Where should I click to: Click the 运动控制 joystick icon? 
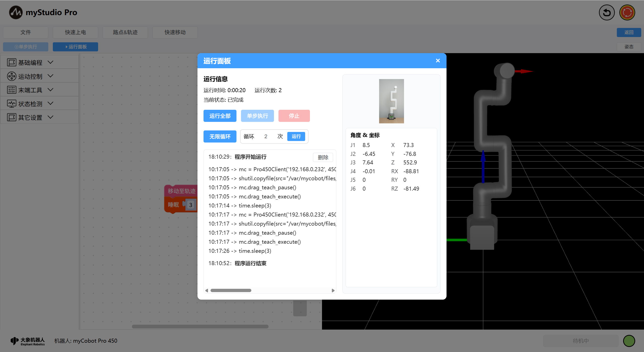[x=12, y=76]
